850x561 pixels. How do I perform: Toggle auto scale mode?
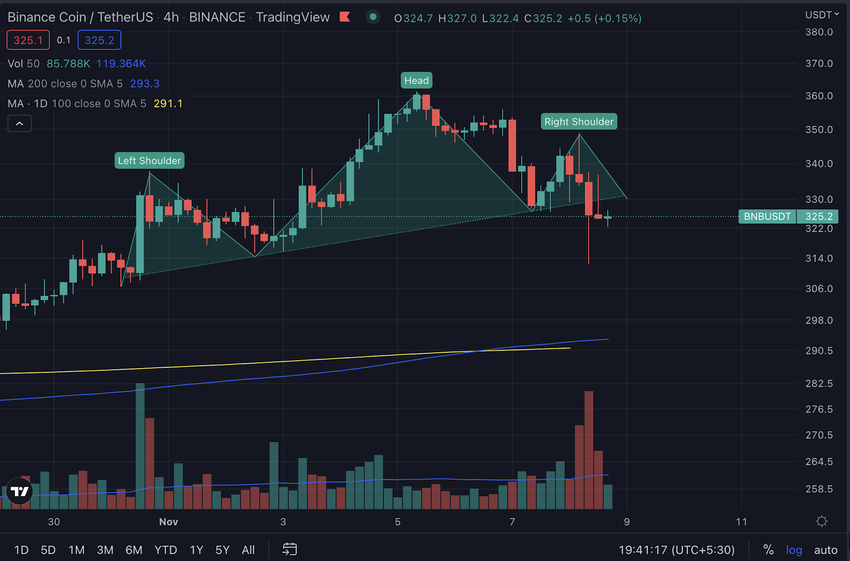(826, 550)
